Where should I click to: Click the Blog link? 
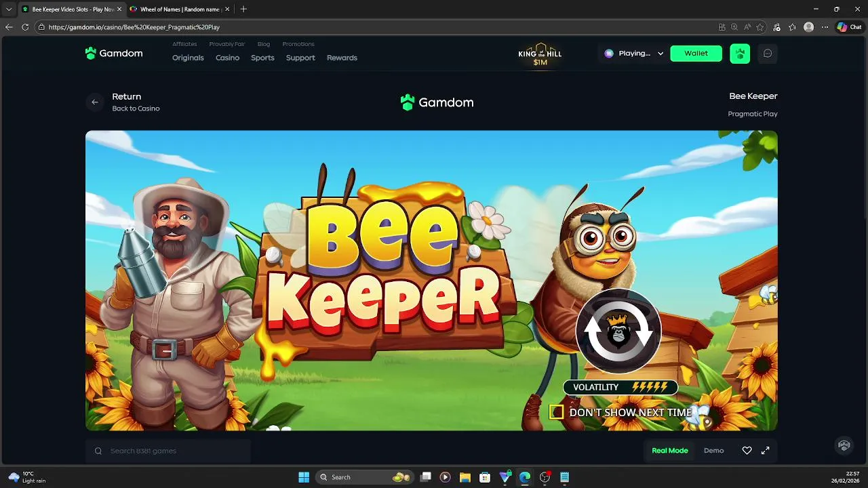tap(264, 44)
